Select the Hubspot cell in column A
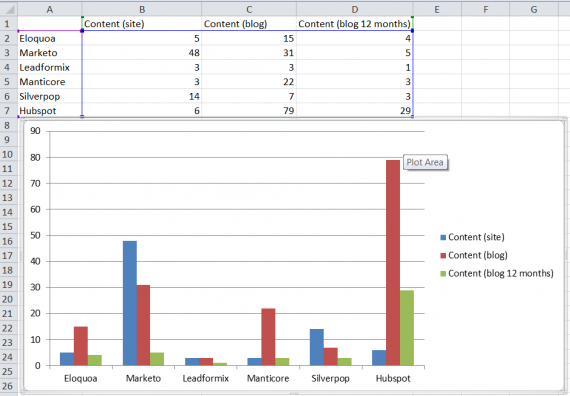The image size is (570, 396). (x=50, y=111)
